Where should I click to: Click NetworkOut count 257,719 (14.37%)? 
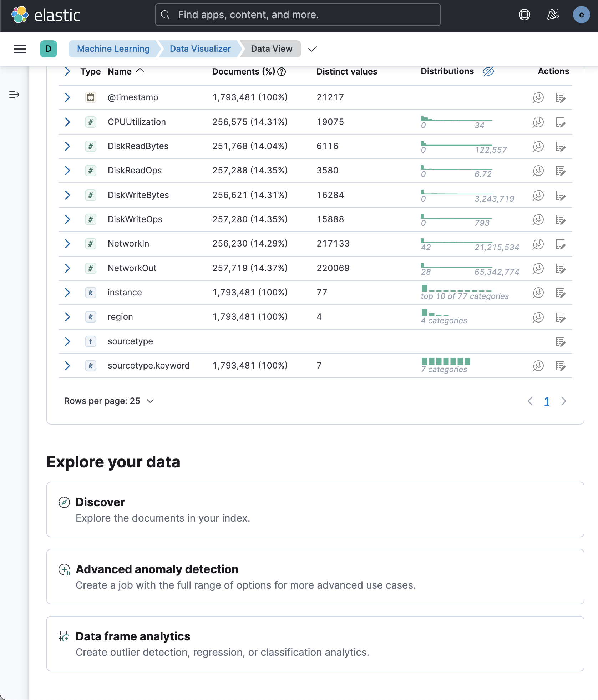(x=250, y=268)
